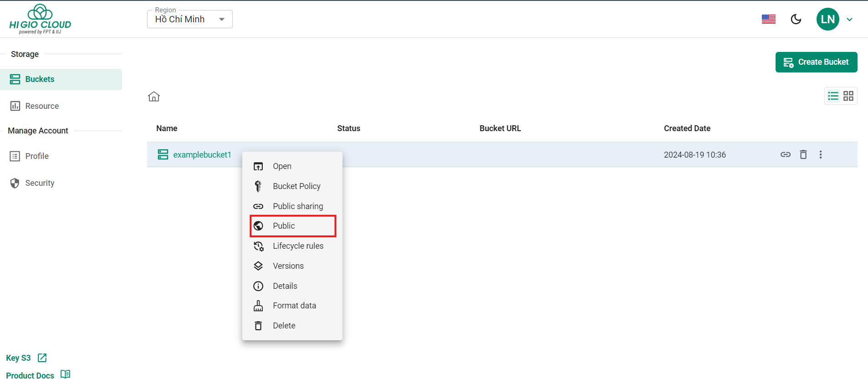Click the home breadcrumb icon
The image size is (868, 384).
(x=154, y=97)
